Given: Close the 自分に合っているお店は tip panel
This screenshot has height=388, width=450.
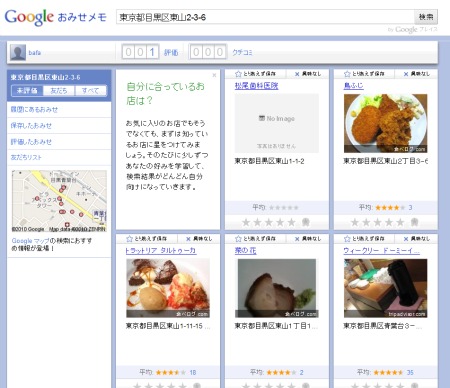Looking at the screenshot, I should pos(214,75).
